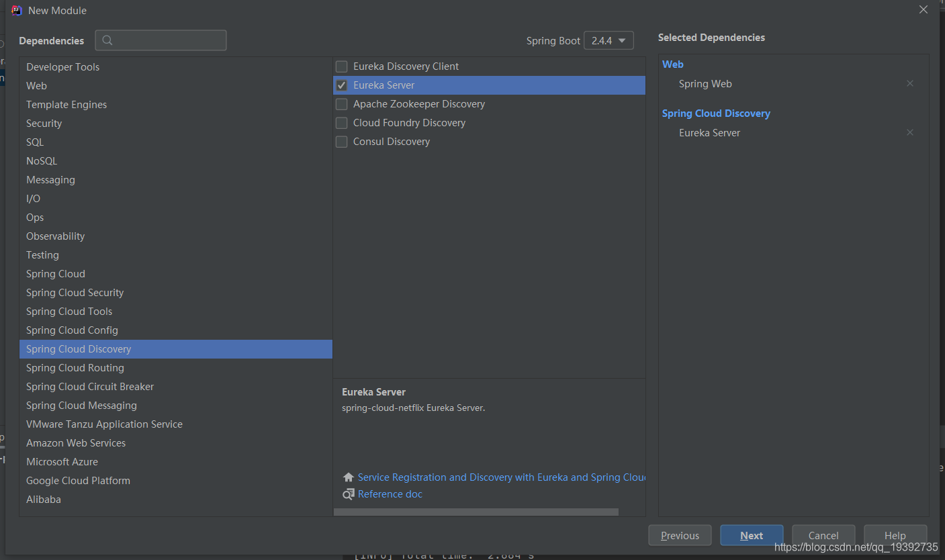
Task: Select the Spring Cloud category
Action: point(176,274)
